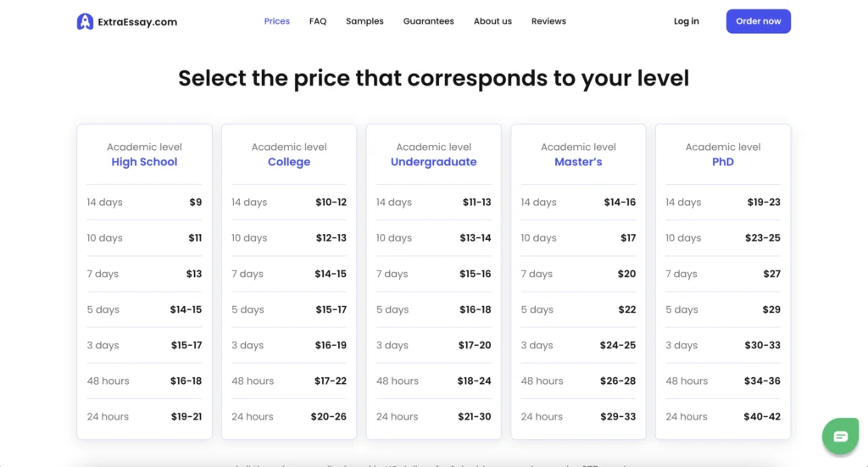View the Guarantees section

tap(428, 21)
